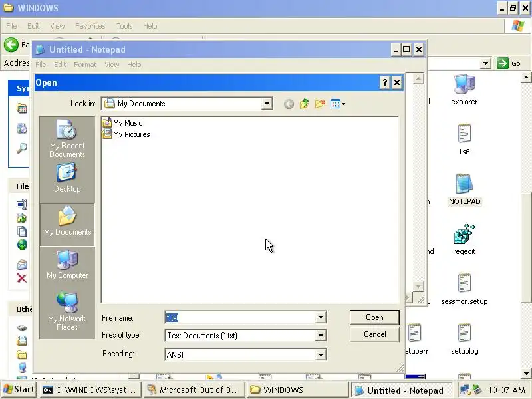Expand the Look in dropdown
The image size is (532, 399).
267,104
